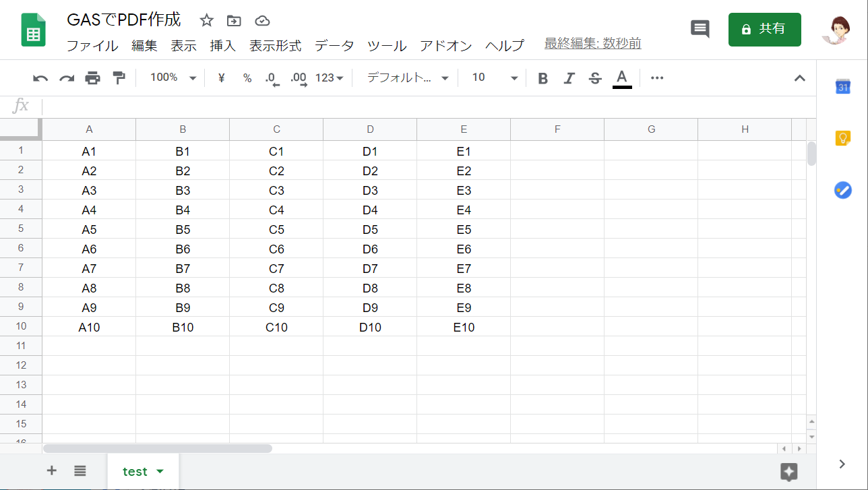Hide the side panel using the chevron
Screen dimensions: 868x490
(842, 463)
